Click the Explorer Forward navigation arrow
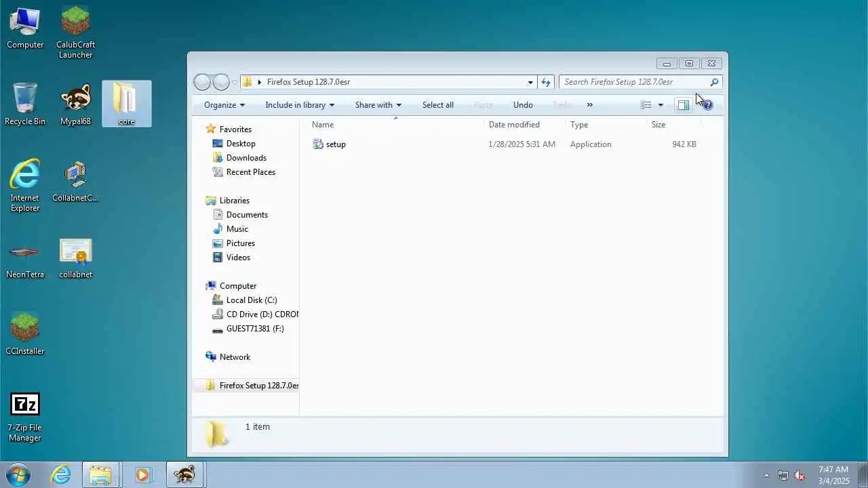 click(x=221, y=82)
